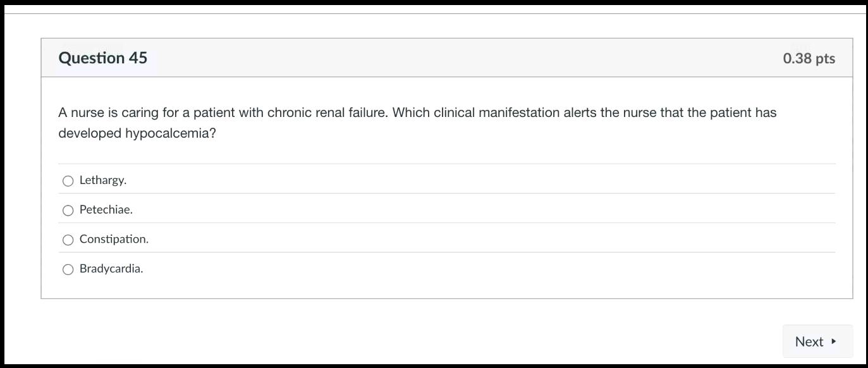Click the arrow icon beside Next

coord(834,341)
